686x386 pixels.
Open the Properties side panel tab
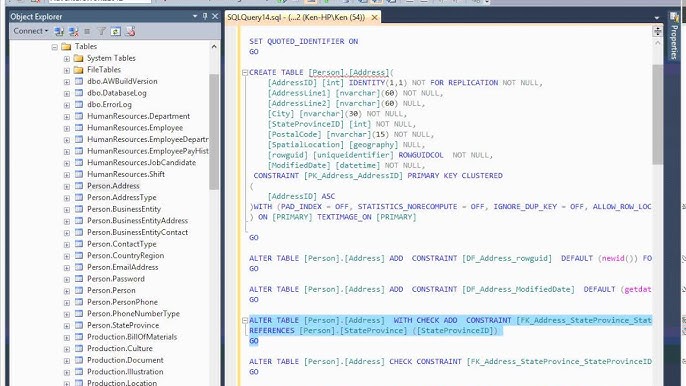(x=674, y=36)
